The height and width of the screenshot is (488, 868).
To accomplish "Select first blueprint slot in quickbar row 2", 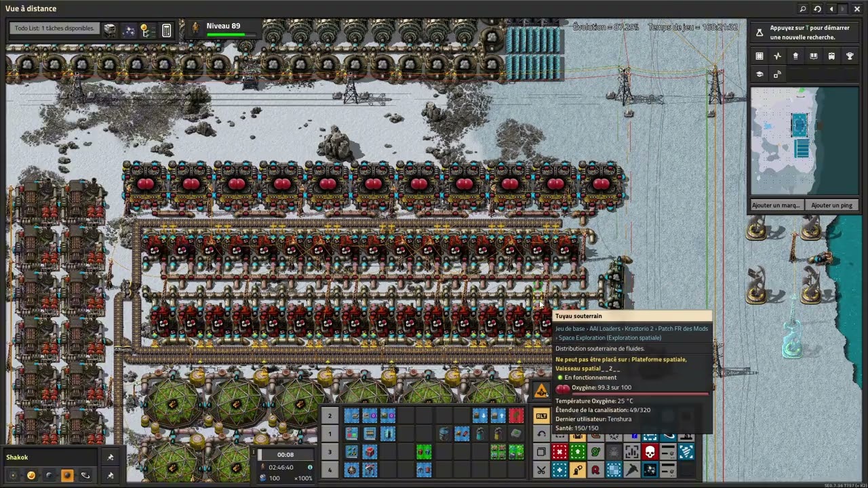I will (351, 415).
